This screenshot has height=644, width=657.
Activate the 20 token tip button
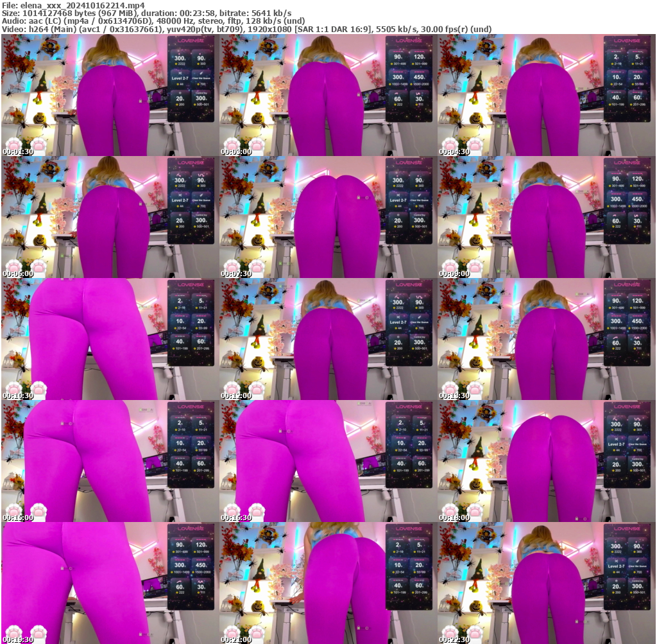(179, 98)
